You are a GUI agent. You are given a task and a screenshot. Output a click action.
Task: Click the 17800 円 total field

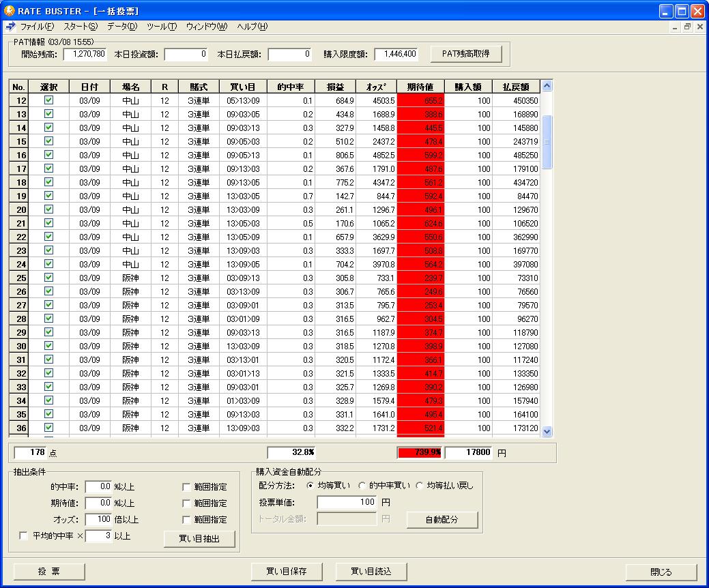pos(469,452)
